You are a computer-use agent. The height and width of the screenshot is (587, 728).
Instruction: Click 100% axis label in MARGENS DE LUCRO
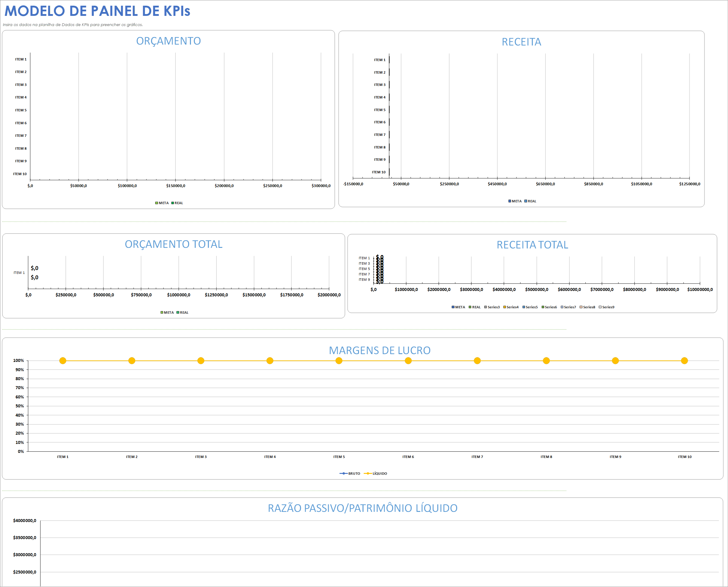(x=18, y=360)
